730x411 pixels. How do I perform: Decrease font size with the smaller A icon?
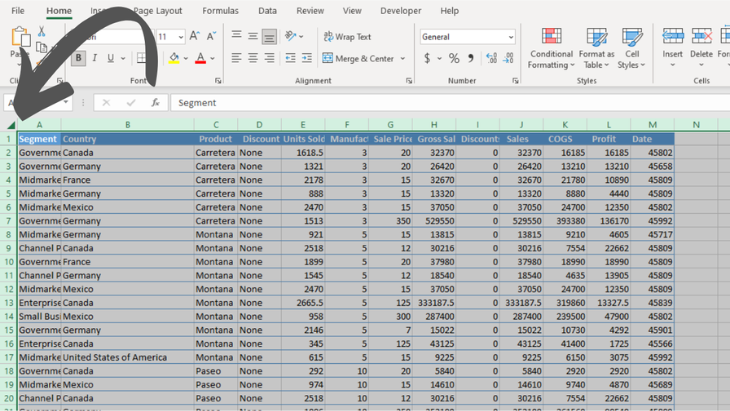point(211,36)
